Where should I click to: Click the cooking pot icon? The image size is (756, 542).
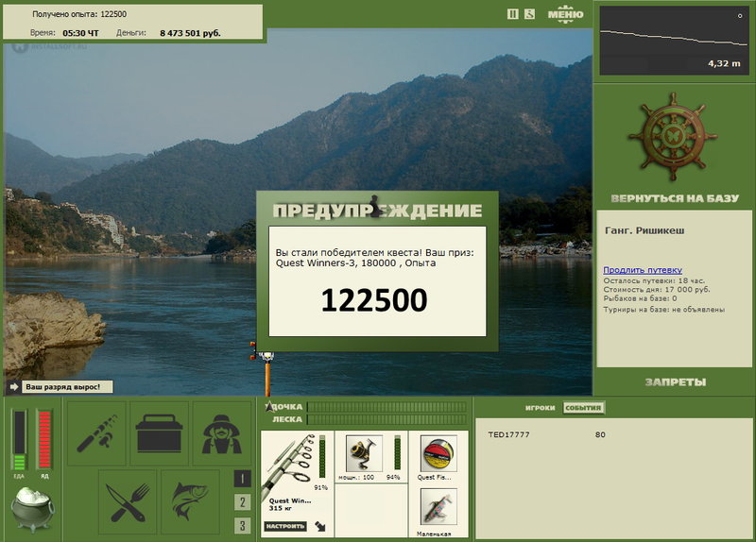click(x=32, y=508)
